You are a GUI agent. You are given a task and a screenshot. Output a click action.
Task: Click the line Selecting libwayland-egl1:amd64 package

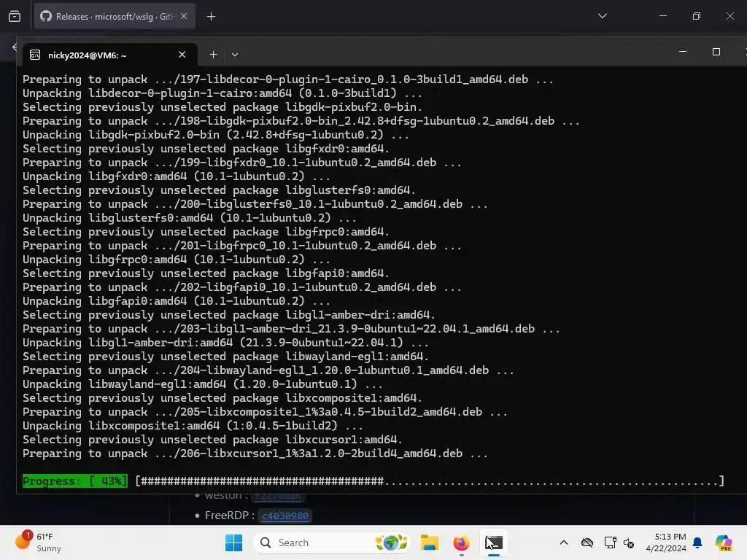point(226,356)
